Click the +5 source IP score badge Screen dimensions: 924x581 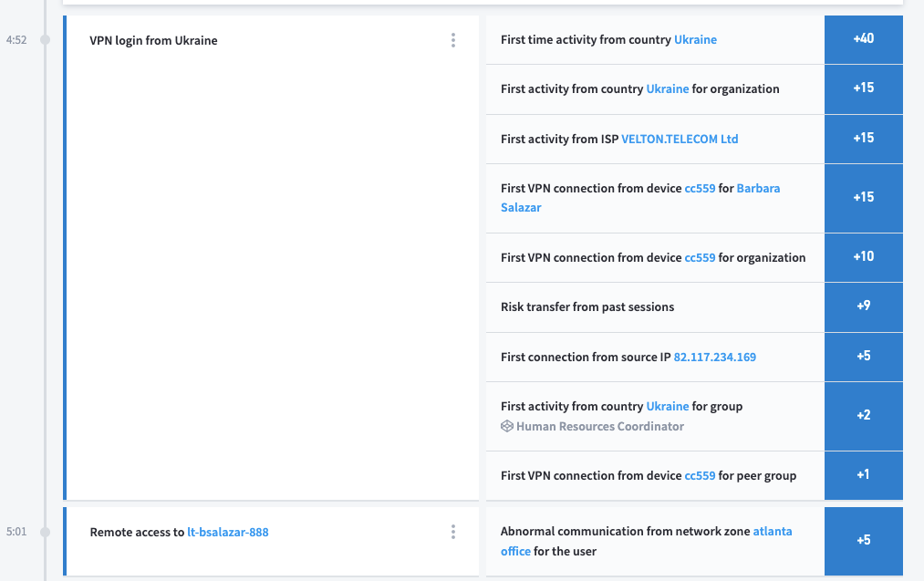pos(863,357)
